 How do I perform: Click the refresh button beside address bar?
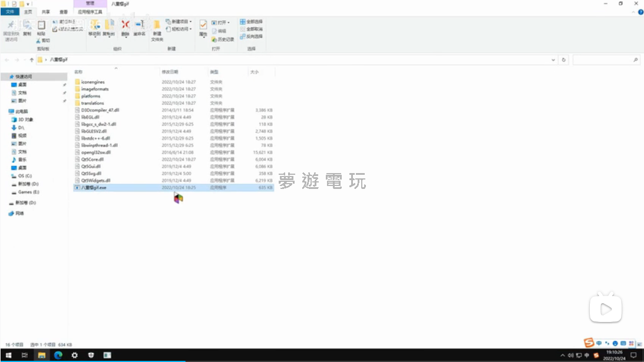tap(564, 60)
